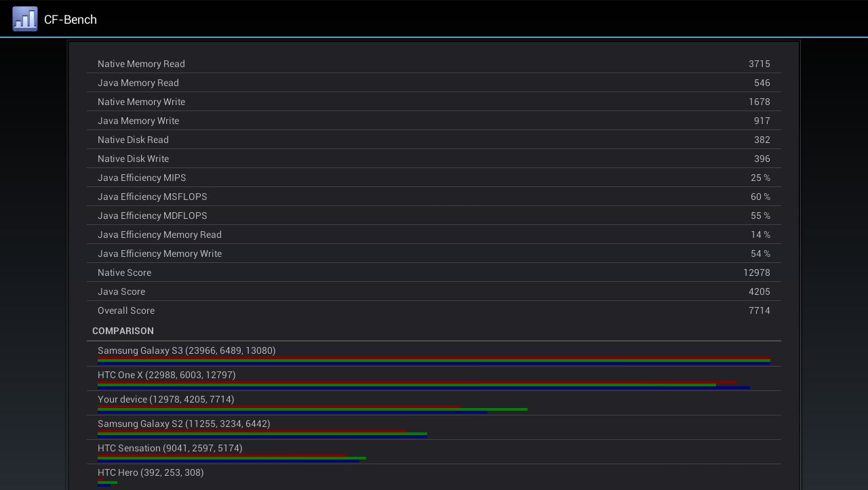
Task: Click the value 382
Action: pos(762,140)
